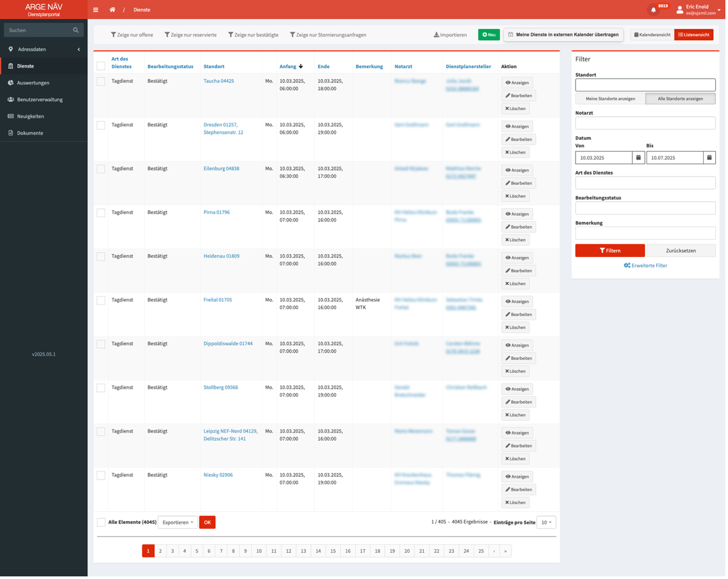The width and height of the screenshot is (728, 579).
Task: Click the search magnifier icon in sidebar
Action: [x=76, y=30]
